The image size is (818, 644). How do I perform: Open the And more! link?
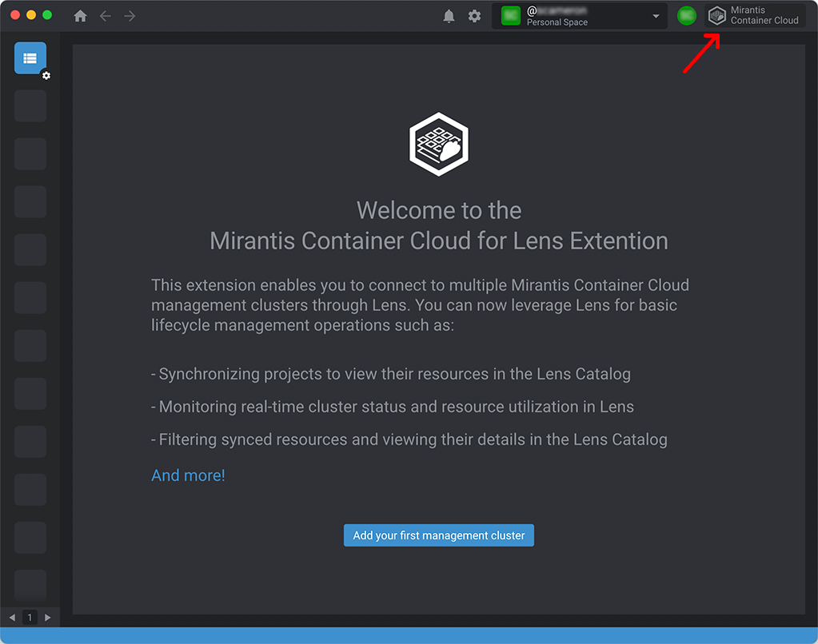click(188, 475)
